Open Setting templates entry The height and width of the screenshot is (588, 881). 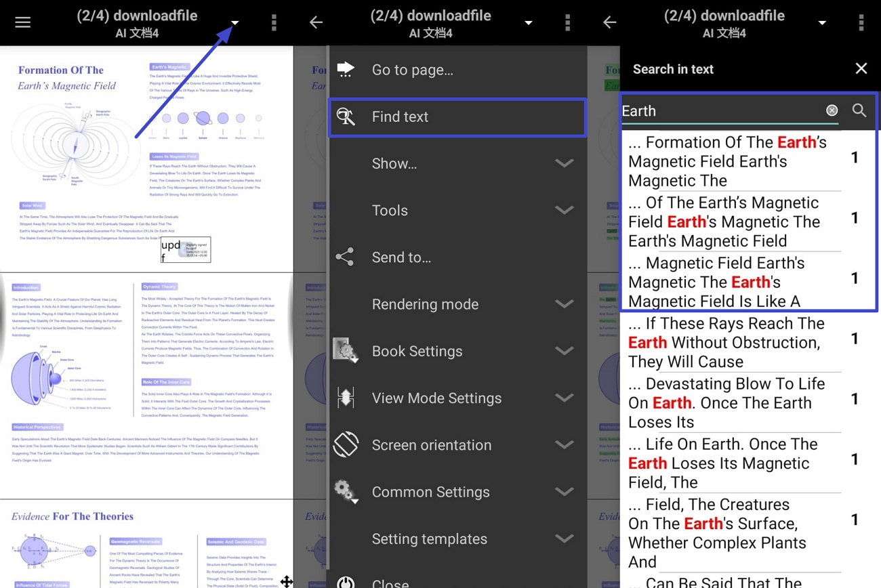click(457, 539)
